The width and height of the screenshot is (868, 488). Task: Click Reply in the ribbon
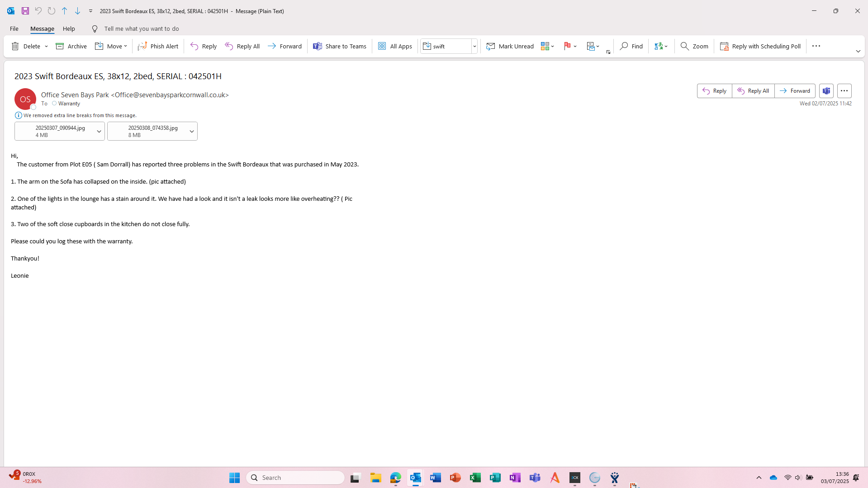[204, 46]
